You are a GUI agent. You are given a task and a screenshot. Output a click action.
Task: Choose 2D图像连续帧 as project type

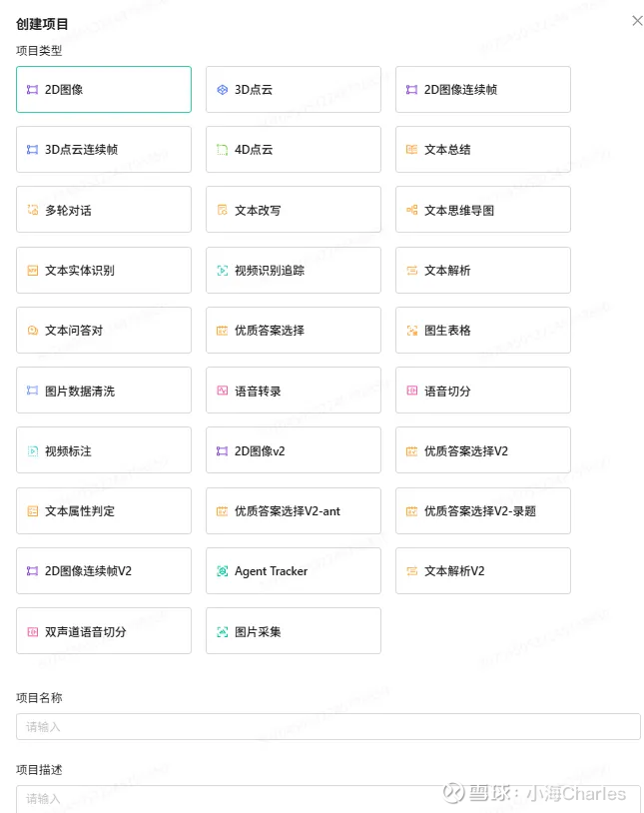click(483, 90)
